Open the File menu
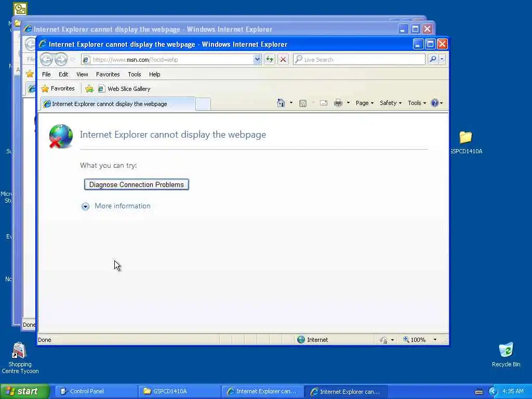The height and width of the screenshot is (399, 532). (46, 74)
